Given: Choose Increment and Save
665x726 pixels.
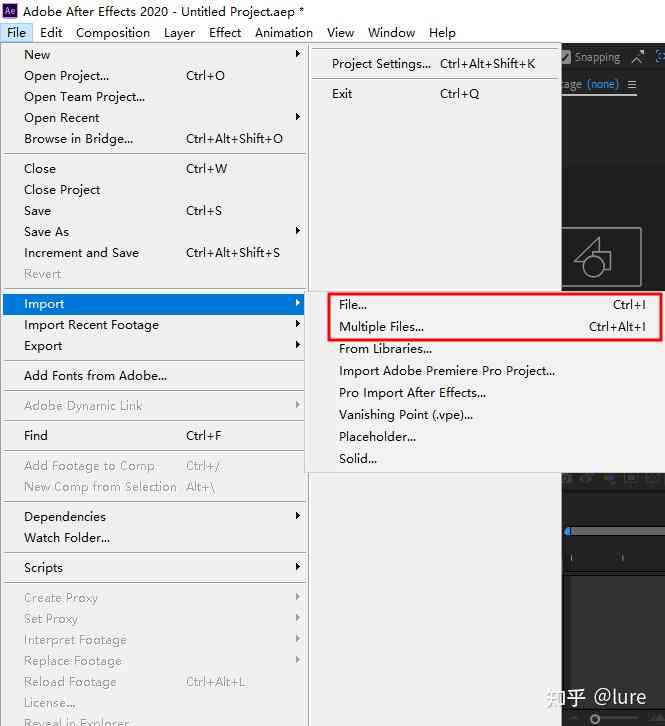Looking at the screenshot, I should (154, 253).
